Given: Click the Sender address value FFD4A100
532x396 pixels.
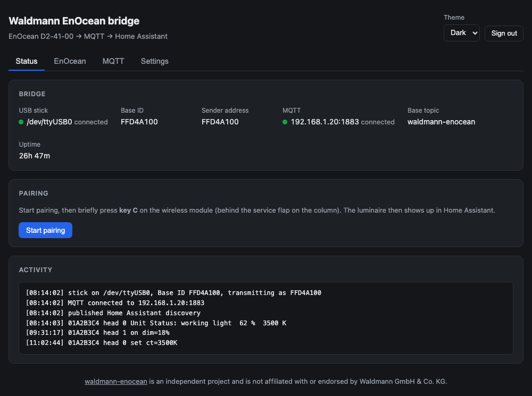Looking at the screenshot, I should coord(220,122).
